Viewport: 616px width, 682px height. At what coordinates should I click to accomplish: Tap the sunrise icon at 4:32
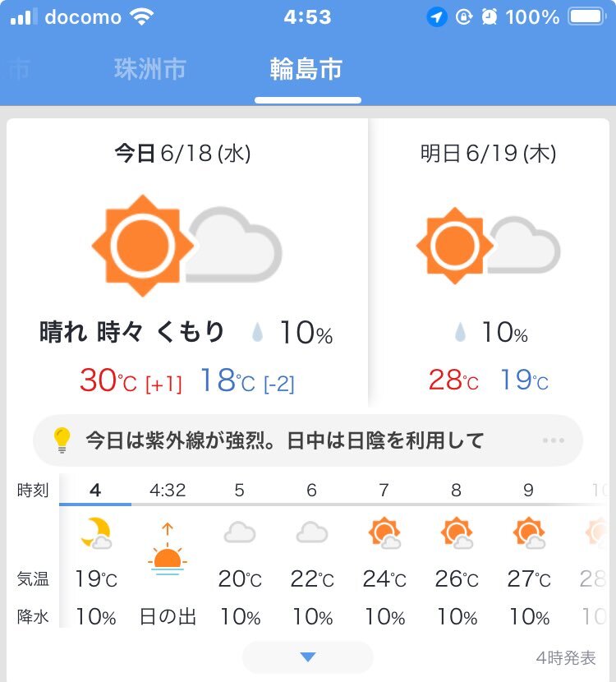pyautogui.click(x=168, y=549)
